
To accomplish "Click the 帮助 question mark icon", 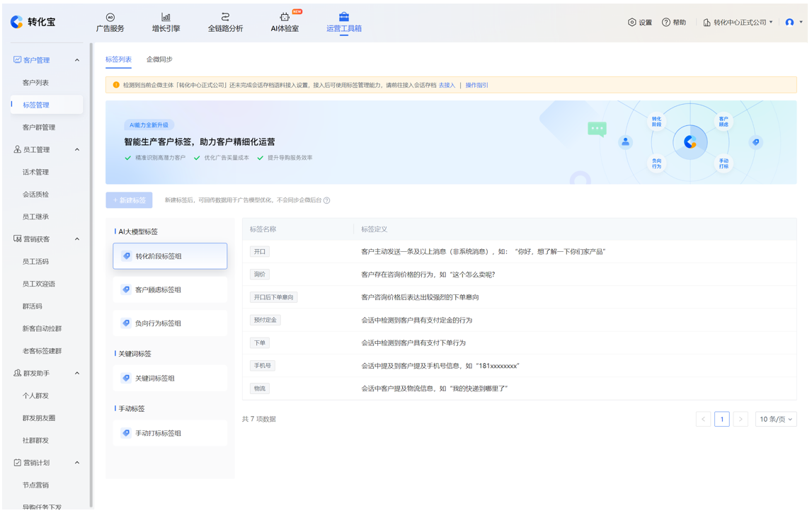I will (665, 23).
